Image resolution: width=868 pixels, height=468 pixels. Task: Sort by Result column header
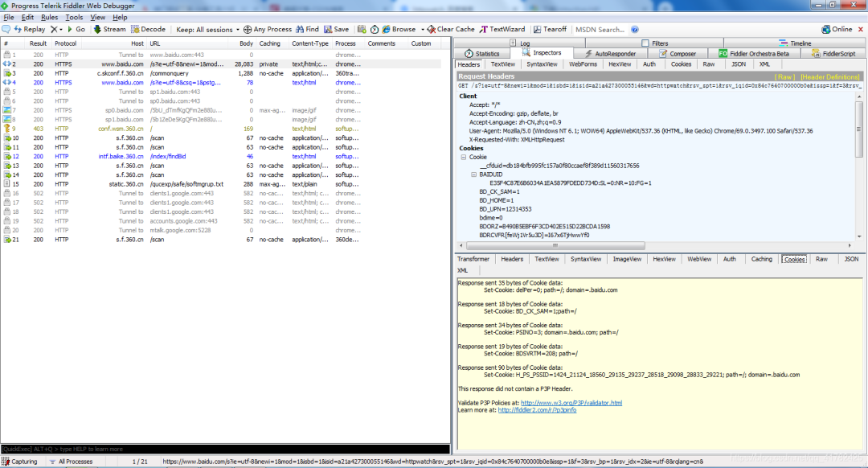[x=38, y=43]
